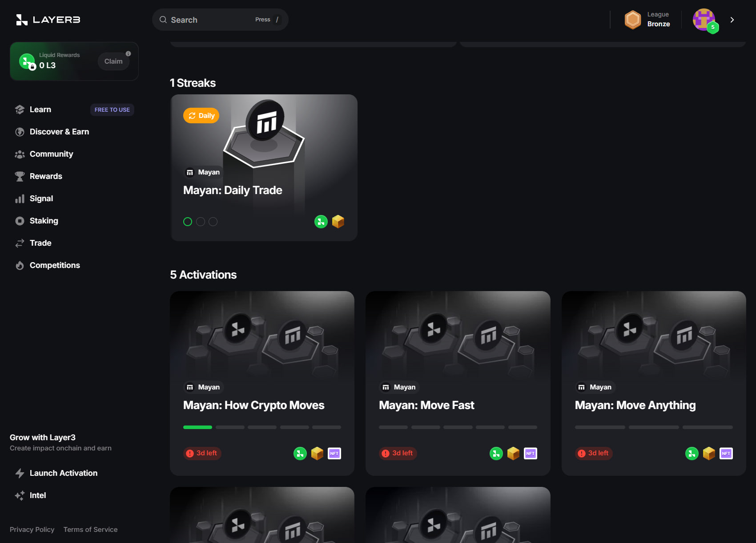Click into the Search field
The image size is (756, 543).
pos(220,20)
